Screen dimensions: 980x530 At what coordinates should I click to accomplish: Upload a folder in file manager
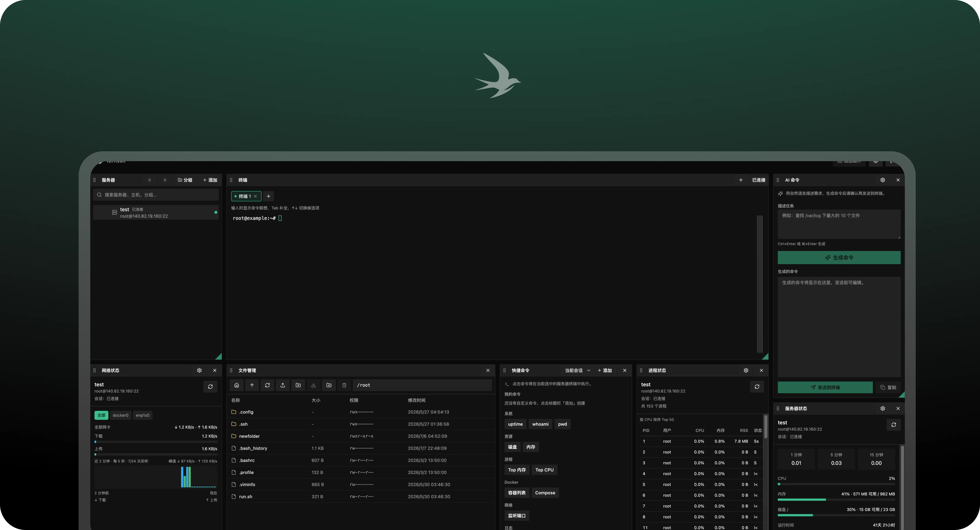coord(298,385)
